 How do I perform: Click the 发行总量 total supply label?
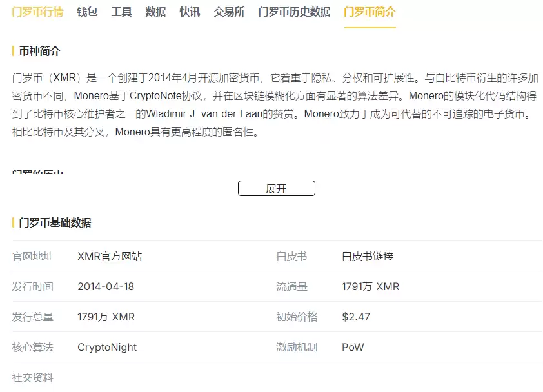[x=33, y=317]
